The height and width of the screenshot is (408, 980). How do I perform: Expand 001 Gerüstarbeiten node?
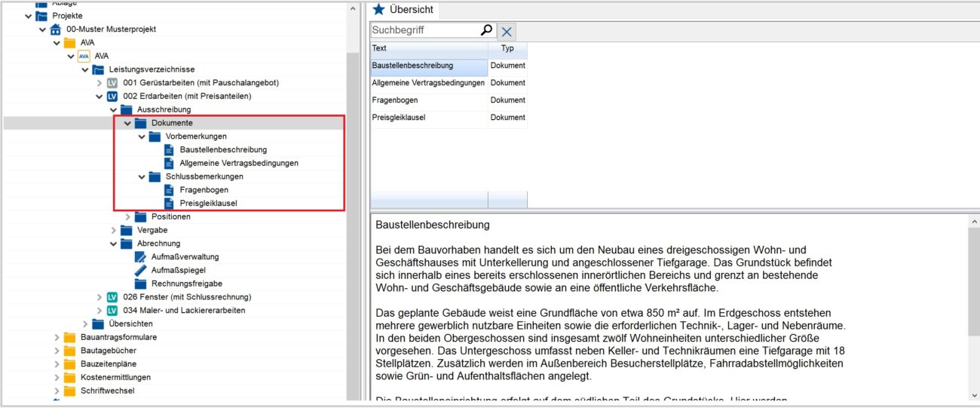[100, 83]
